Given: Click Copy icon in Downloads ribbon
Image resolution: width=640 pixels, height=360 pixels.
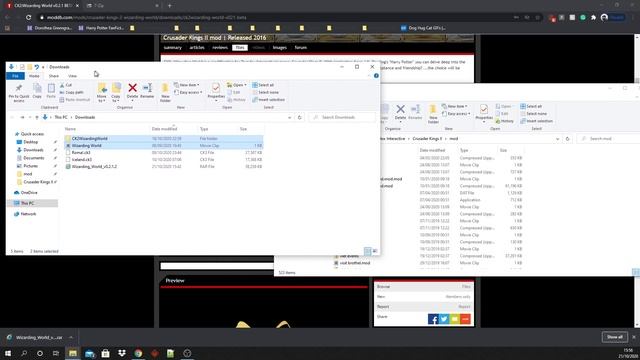Looking at the screenshot, I should point(37,91).
